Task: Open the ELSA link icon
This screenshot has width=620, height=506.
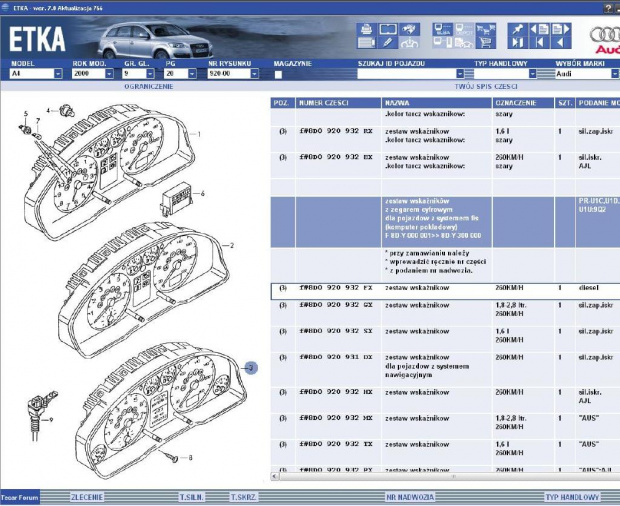Action: click(442, 29)
